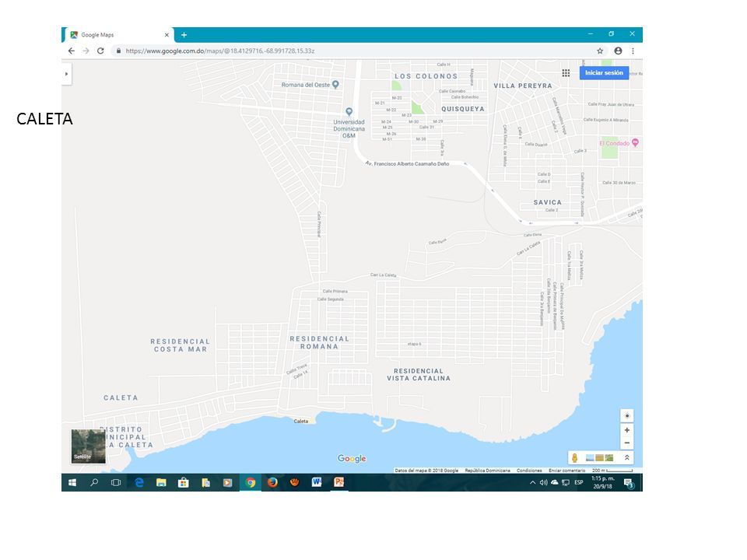This screenshot has width=747, height=560.
Task: Show my current location
Action: [x=627, y=415]
